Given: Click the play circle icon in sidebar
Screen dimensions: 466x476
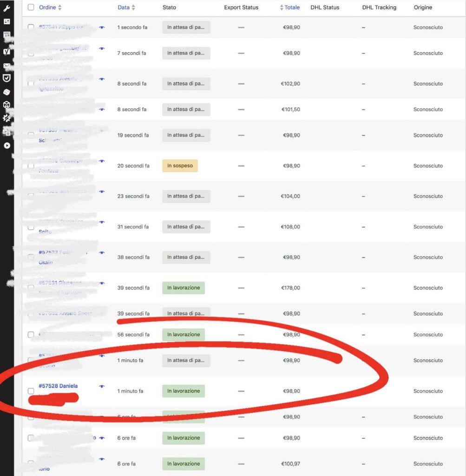Looking at the screenshot, I should click(x=7, y=145).
